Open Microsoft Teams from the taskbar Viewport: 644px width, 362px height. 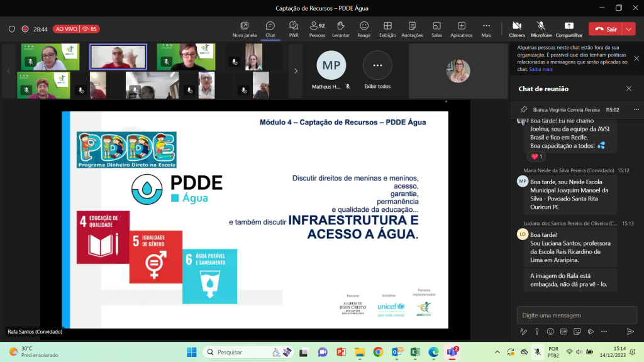pos(452,352)
